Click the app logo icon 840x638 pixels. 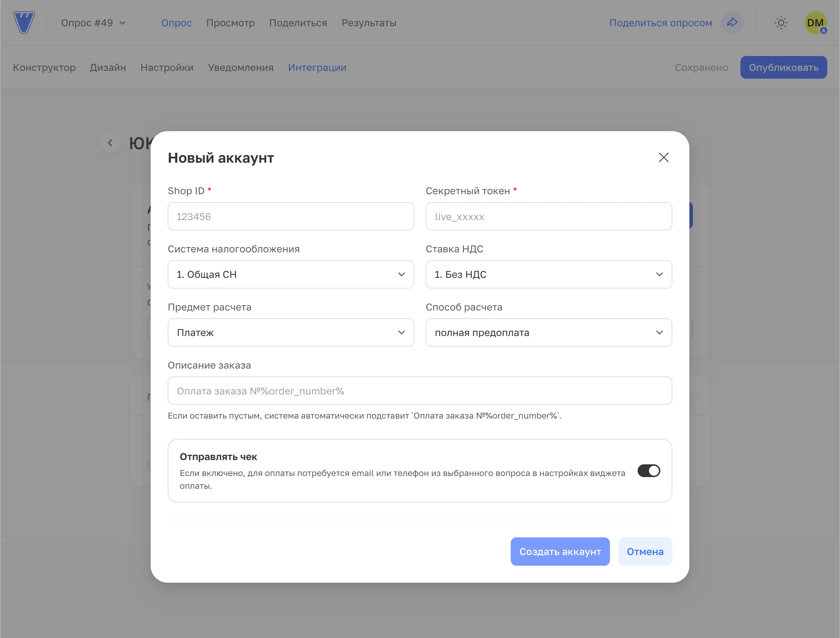pyautogui.click(x=24, y=23)
